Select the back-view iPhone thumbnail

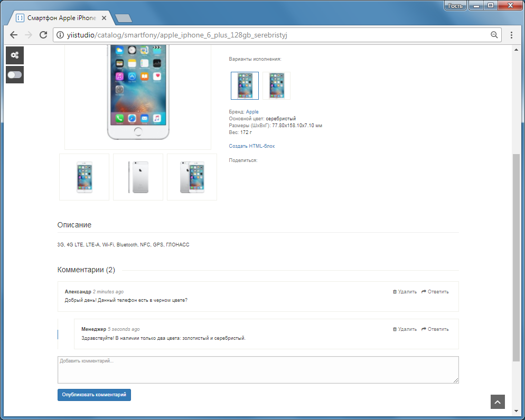[x=138, y=177]
